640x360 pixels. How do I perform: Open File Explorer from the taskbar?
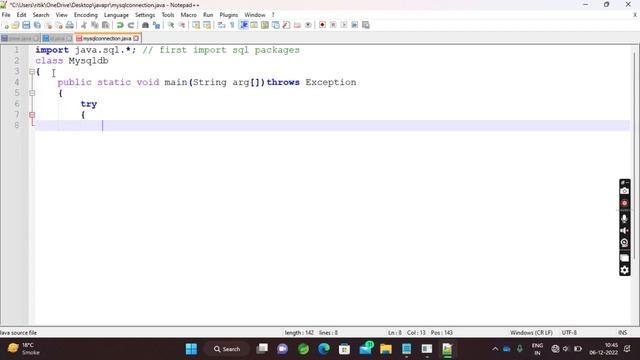click(x=386, y=349)
